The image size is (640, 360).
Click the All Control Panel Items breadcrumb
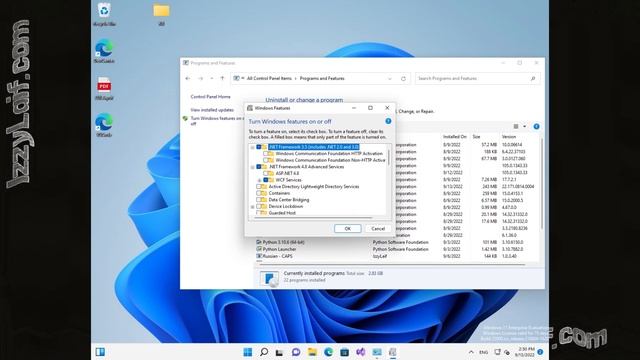[x=269, y=78]
